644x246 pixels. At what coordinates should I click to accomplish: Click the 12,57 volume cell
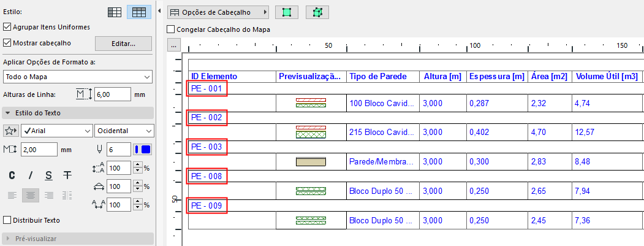tap(607, 133)
